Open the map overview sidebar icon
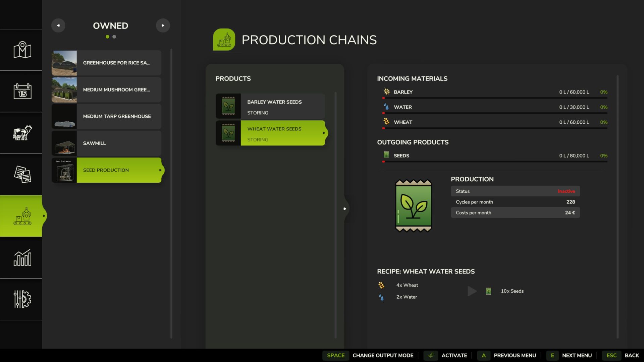644x362 pixels. [22, 50]
